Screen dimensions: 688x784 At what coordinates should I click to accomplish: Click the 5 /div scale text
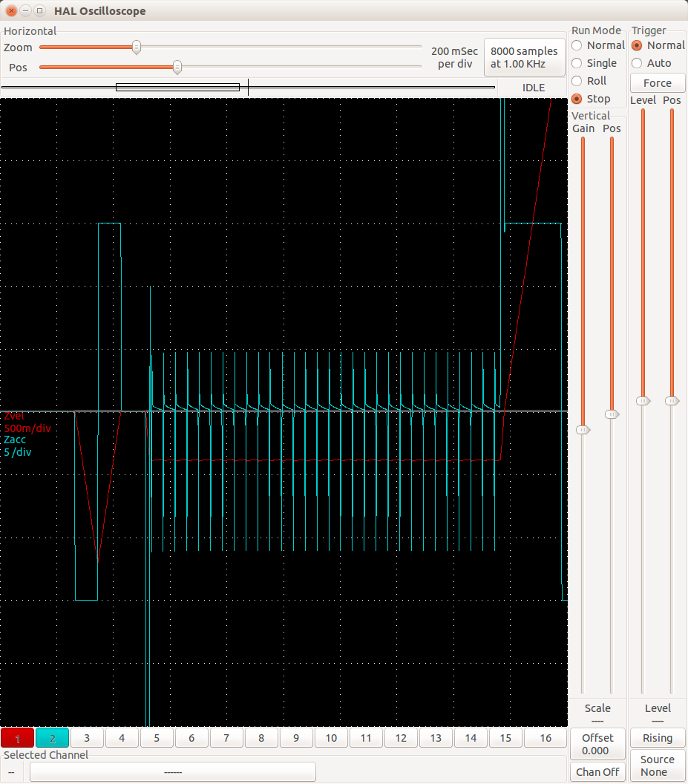click(x=18, y=452)
